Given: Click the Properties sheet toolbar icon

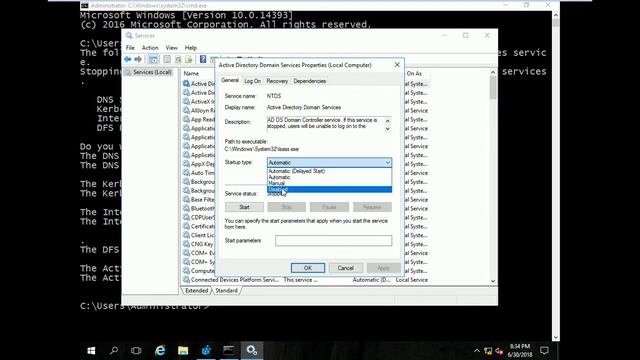Looking at the screenshot, I should pyautogui.click(x=167, y=60).
